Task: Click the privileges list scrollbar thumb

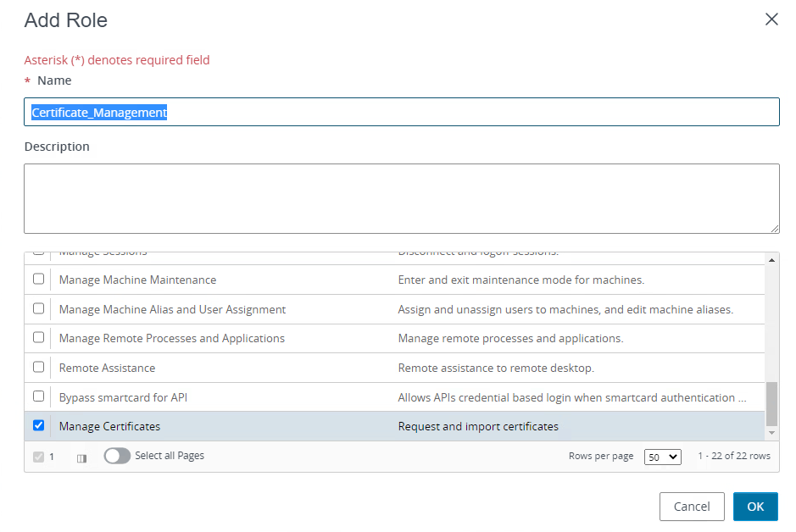Action: tap(771, 404)
